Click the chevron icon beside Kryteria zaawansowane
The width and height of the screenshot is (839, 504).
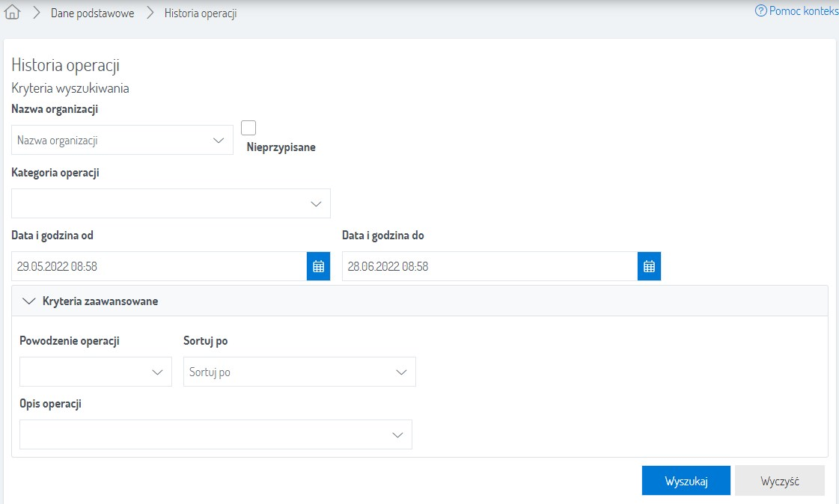tap(30, 301)
